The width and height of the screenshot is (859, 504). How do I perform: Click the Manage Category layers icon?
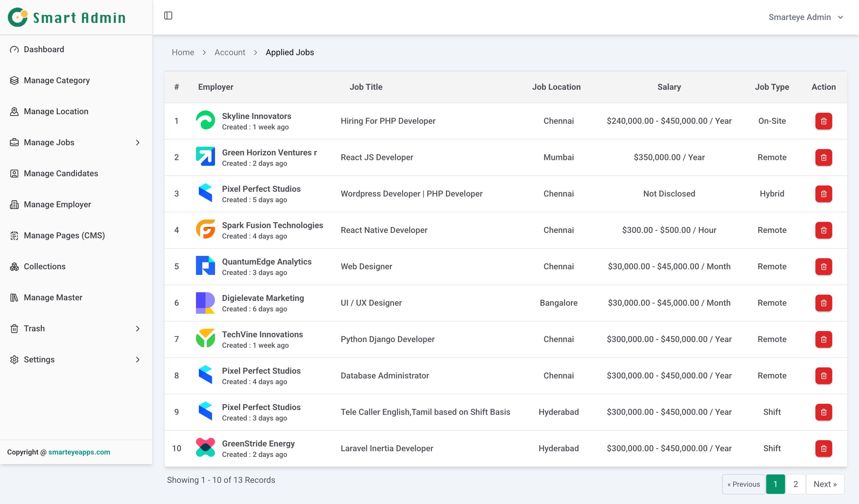(x=14, y=81)
